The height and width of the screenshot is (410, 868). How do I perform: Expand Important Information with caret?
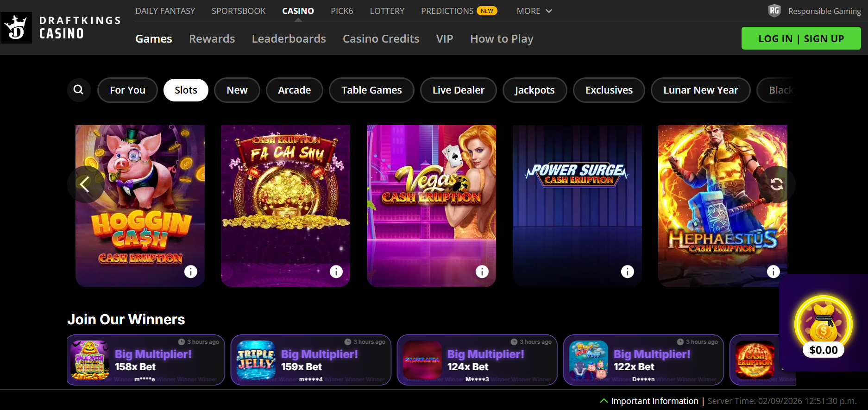click(604, 401)
